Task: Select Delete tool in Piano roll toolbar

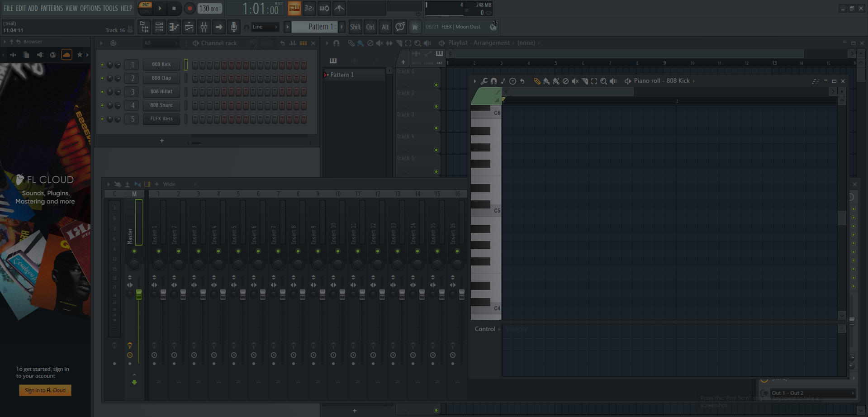Action: point(565,81)
